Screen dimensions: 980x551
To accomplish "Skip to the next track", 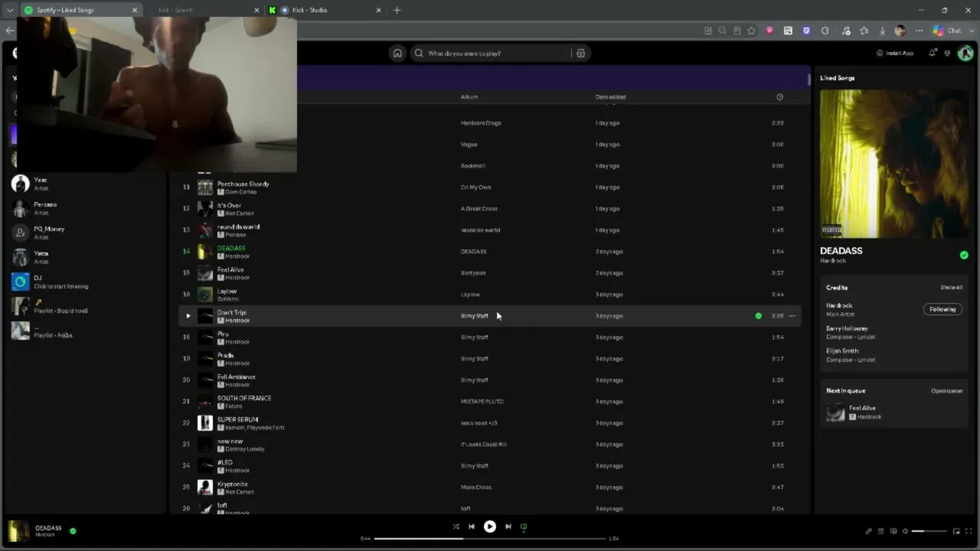I will 508,527.
